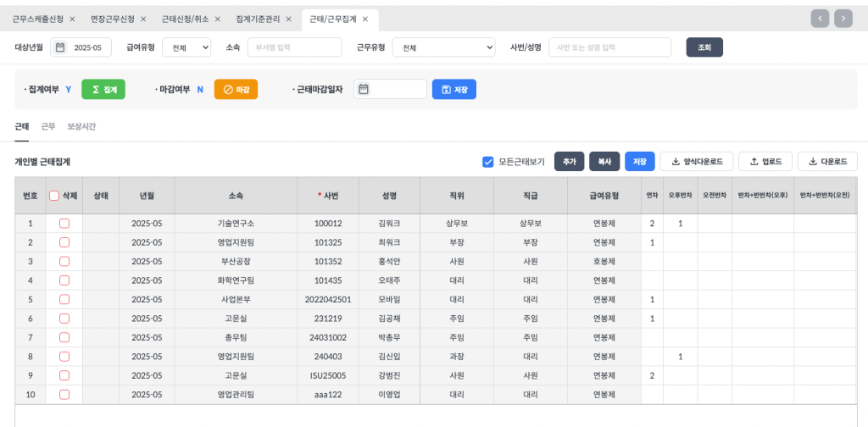This screenshot has width=868, height=427.
Task: Switch to 연장근무신청 tab
Action: [x=113, y=19]
